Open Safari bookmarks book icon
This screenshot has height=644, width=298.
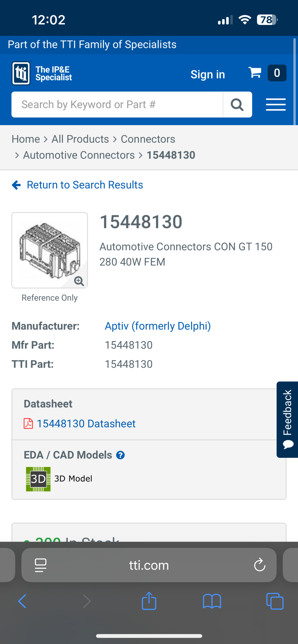pyautogui.click(x=212, y=601)
